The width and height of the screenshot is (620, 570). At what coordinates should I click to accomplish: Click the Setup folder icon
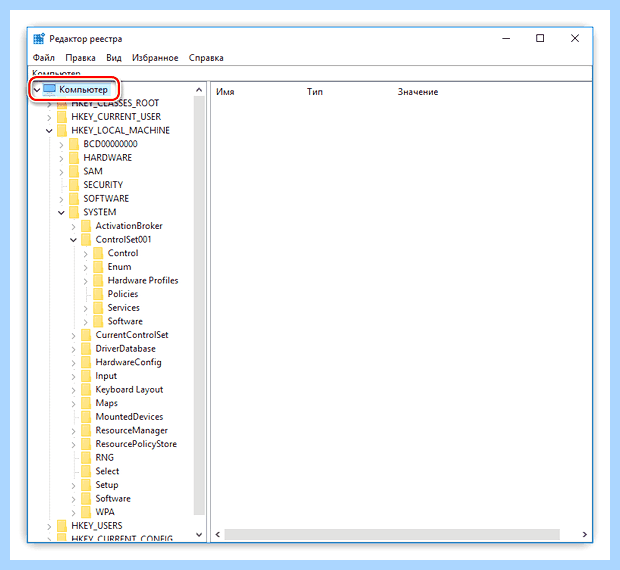tap(86, 485)
